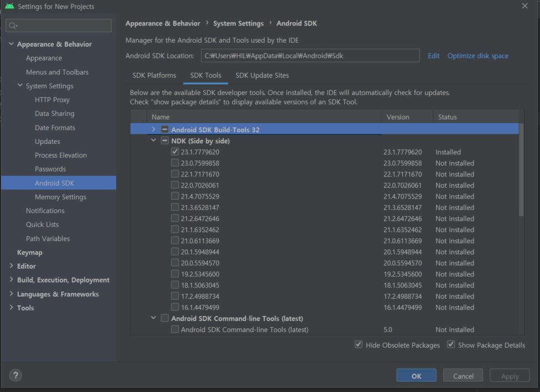Open Date Formats settings
The image size is (540, 392).
point(55,128)
